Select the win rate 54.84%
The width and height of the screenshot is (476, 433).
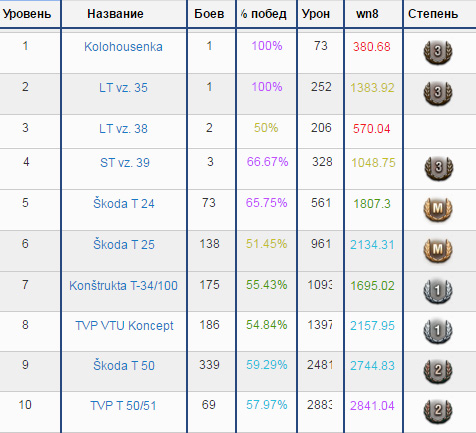(267, 325)
